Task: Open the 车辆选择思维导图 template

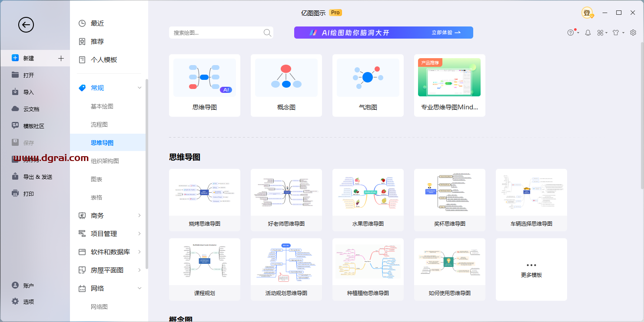Action: 531,200
